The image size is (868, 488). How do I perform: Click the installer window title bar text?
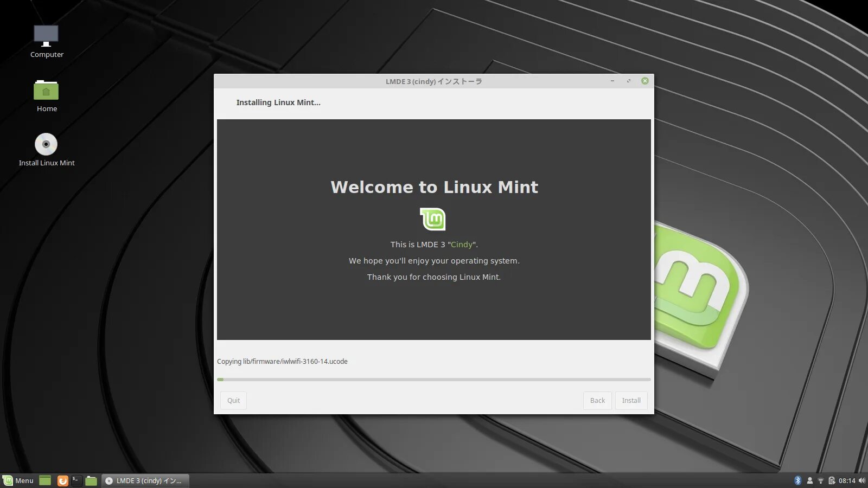[434, 81]
